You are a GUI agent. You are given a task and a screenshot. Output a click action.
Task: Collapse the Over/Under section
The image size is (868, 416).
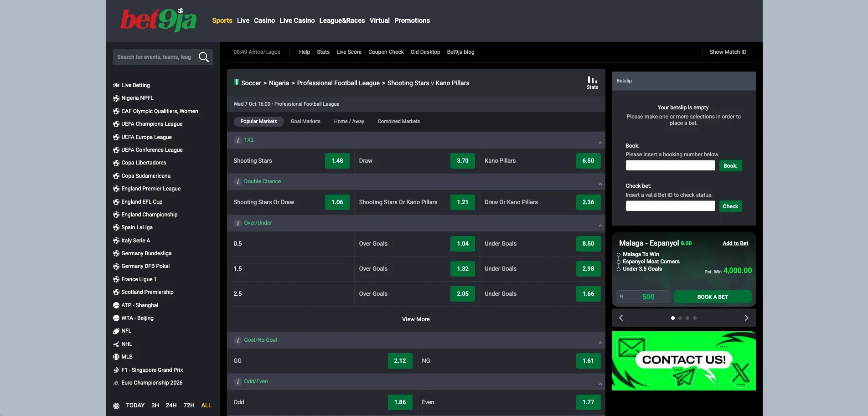[600, 226]
